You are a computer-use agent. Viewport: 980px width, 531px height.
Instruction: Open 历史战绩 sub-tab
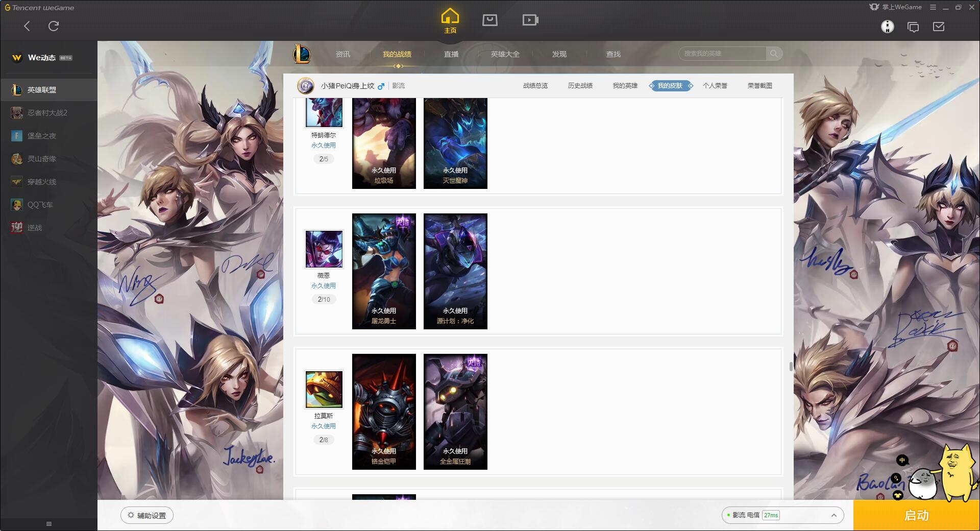point(580,86)
